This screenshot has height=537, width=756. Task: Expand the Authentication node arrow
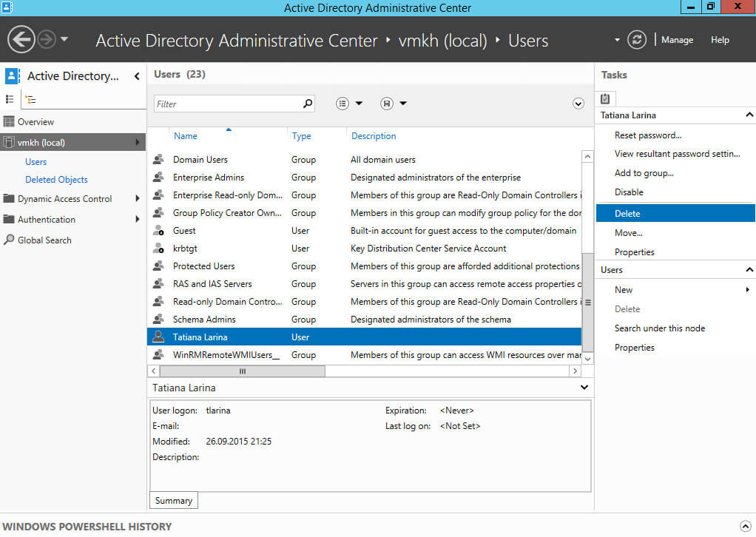point(138,219)
